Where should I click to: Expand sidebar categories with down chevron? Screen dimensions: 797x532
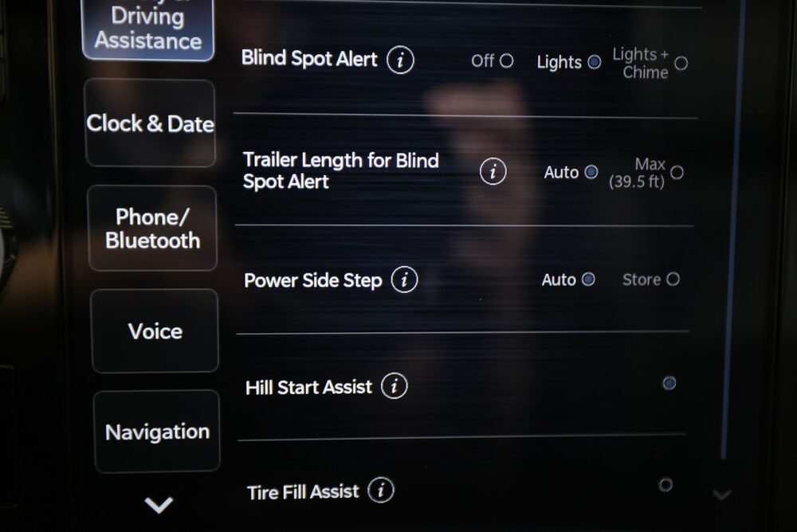point(159,505)
